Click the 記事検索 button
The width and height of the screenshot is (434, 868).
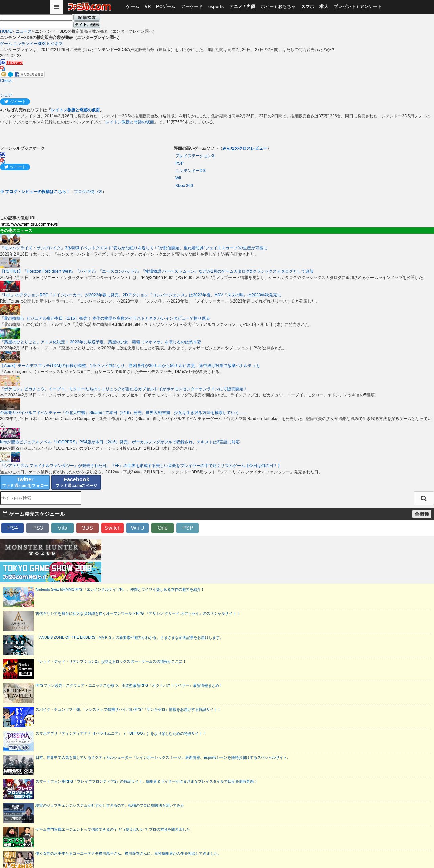tap(87, 18)
